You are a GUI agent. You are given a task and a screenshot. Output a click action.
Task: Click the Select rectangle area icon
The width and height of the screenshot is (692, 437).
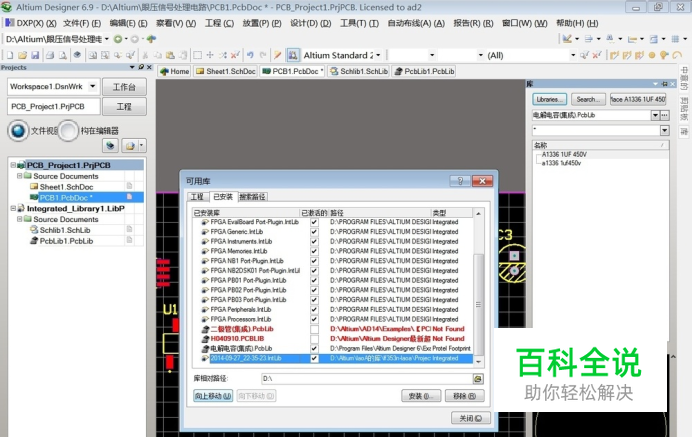(198, 55)
